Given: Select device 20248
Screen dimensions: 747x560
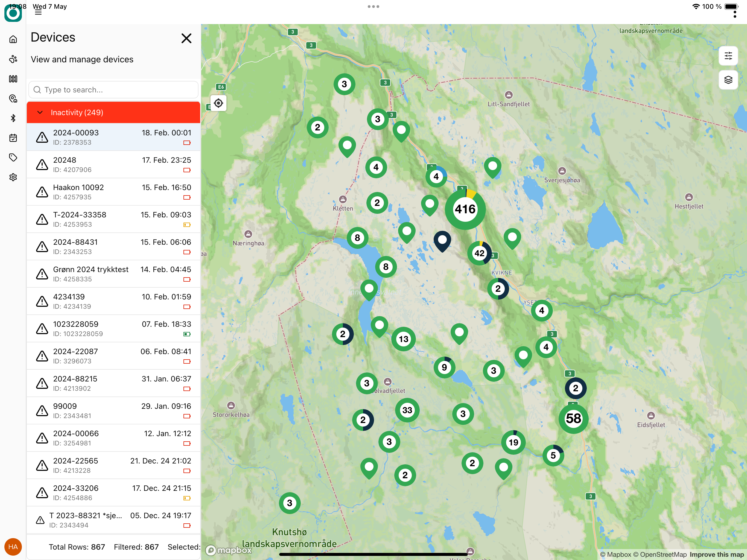Looking at the screenshot, I should pos(113,165).
